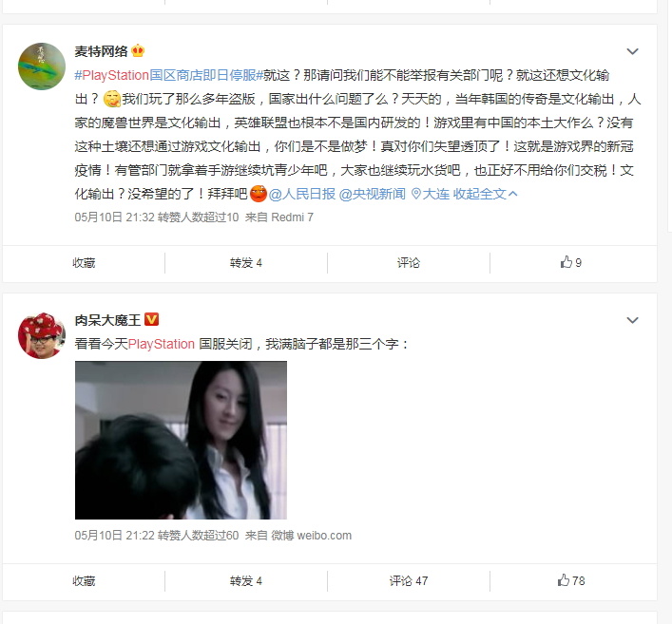Click the 肉呆大魔王 username
The width and height of the screenshot is (672, 624).
(107, 320)
